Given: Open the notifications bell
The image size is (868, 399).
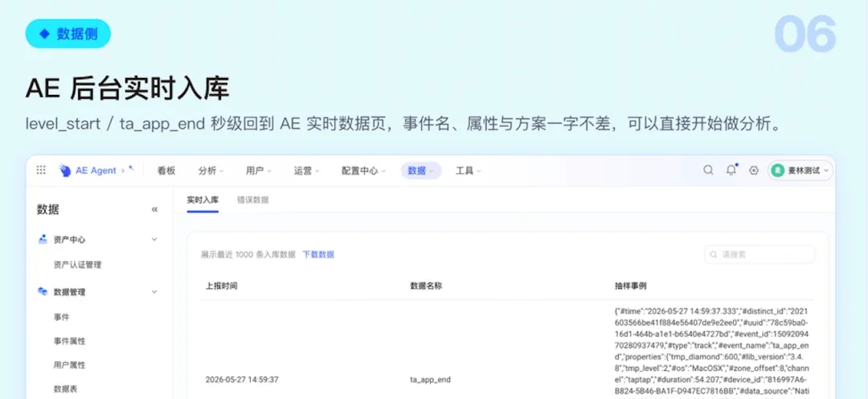Looking at the screenshot, I should coord(731,170).
